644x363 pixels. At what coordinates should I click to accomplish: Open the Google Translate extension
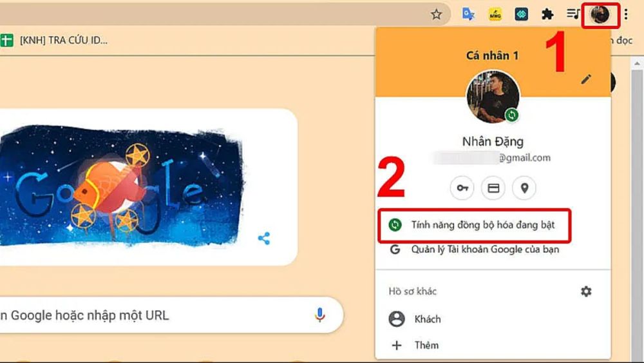coord(468,14)
